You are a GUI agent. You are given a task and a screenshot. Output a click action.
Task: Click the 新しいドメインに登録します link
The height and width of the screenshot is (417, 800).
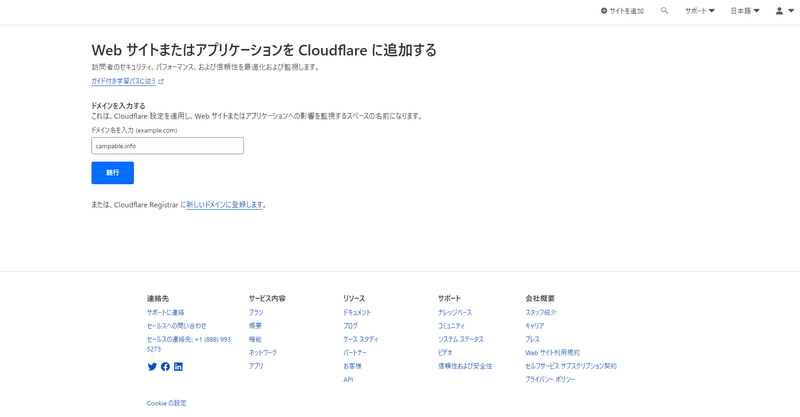[224, 205]
